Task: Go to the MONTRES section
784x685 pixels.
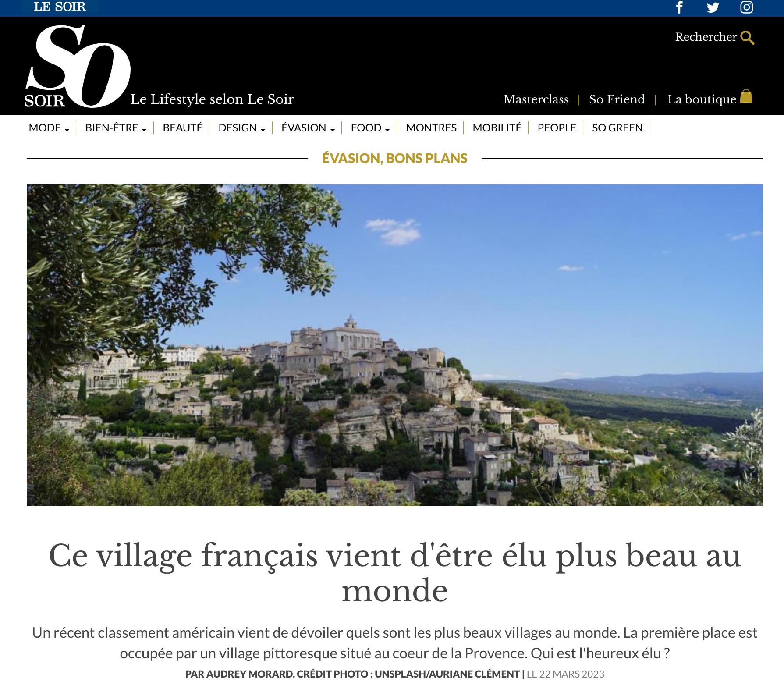Action: point(431,128)
